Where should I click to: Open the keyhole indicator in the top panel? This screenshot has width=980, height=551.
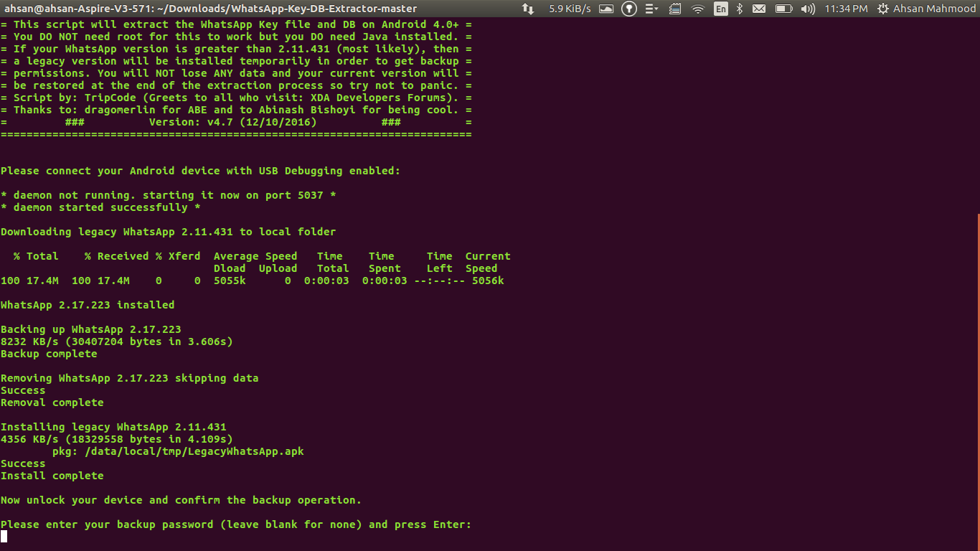pyautogui.click(x=629, y=9)
